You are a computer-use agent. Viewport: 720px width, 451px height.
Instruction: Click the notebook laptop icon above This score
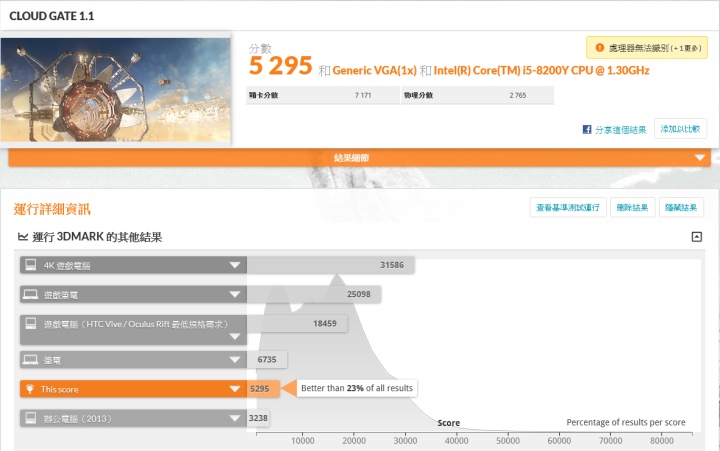coord(31,358)
